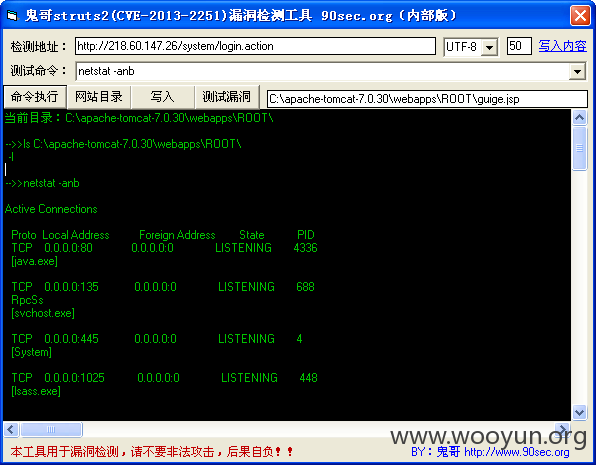Click the horizontal scrollbar thumb
Screen dimensions: 596x465
[x=51, y=430]
